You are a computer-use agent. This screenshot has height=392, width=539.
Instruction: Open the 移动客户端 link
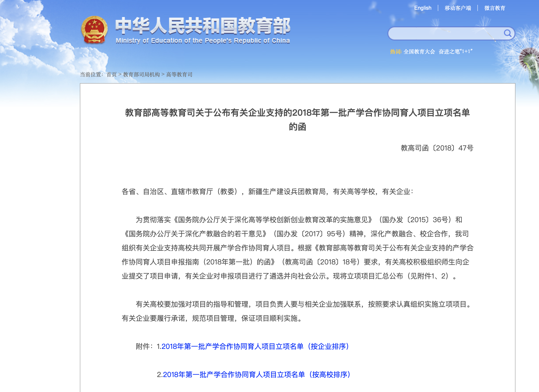(458, 8)
